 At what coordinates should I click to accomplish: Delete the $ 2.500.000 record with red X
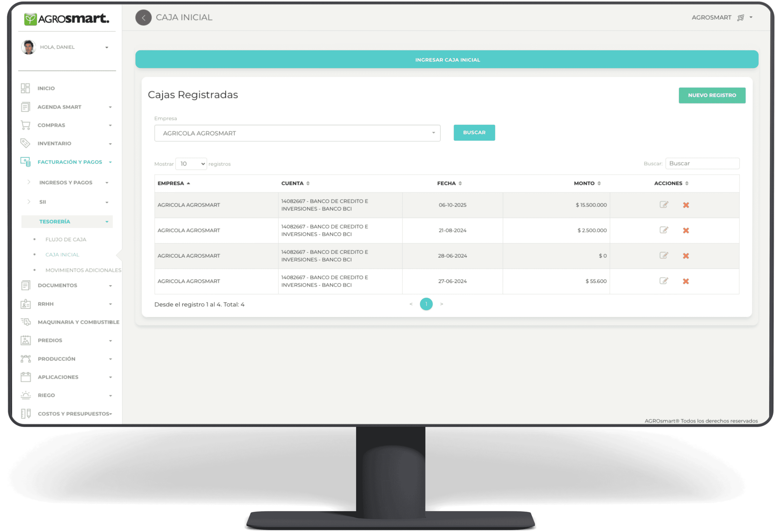(686, 230)
